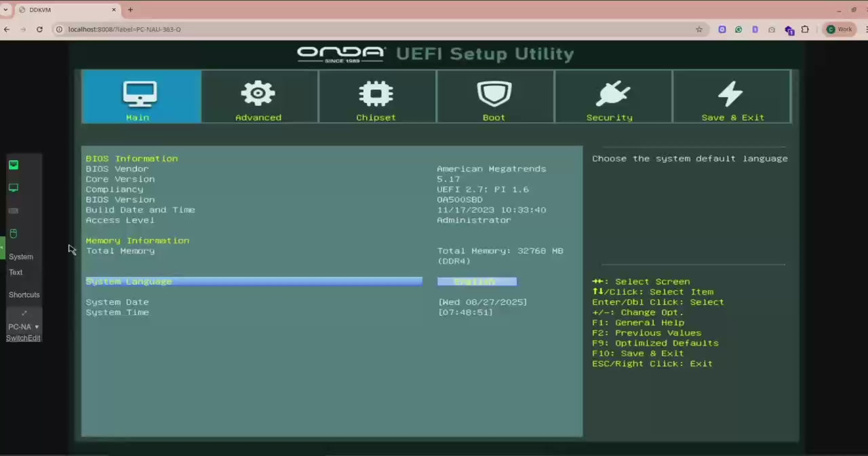Click the Shortcuts sidebar item
Image resolution: width=868 pixels, height=456 pixels.
click(24, 294)
